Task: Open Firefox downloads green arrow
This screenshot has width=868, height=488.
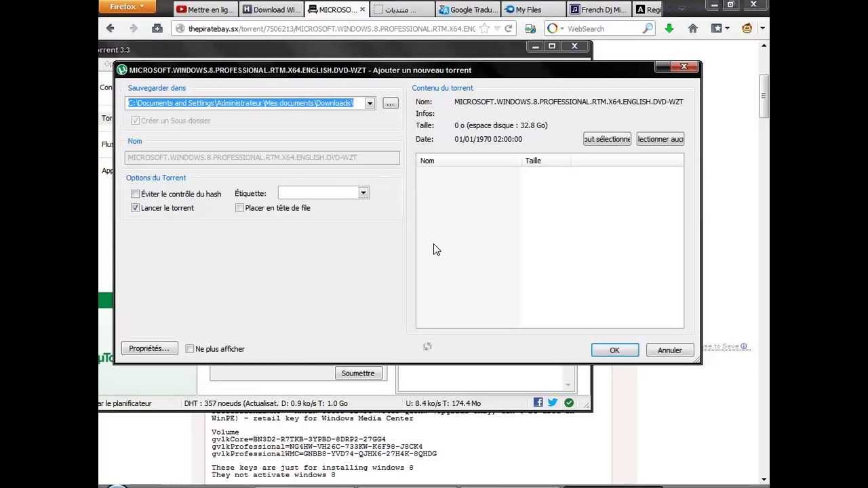Action: tap(669, 28)
